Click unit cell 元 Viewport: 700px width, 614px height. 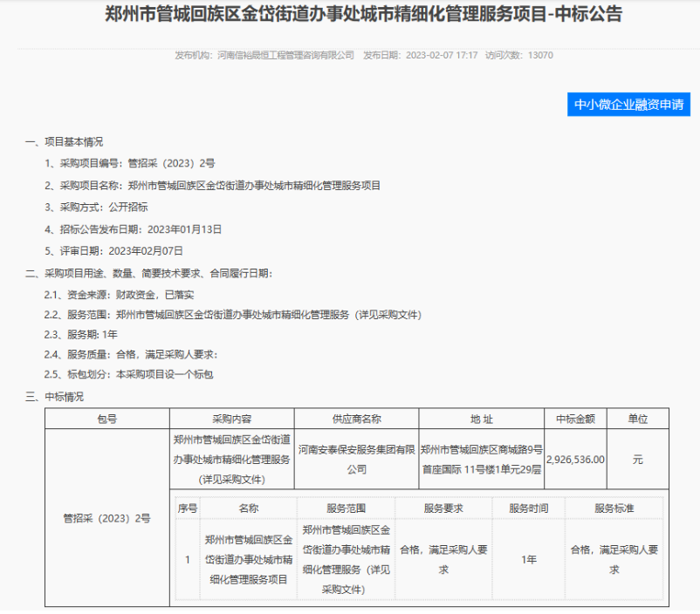click(637, 459)
